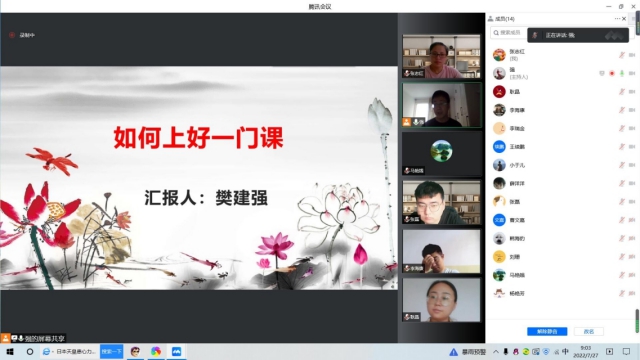This screenshot has height=360, width=640.
Task: Open the Windows Start menu
Action: point(10,351)
